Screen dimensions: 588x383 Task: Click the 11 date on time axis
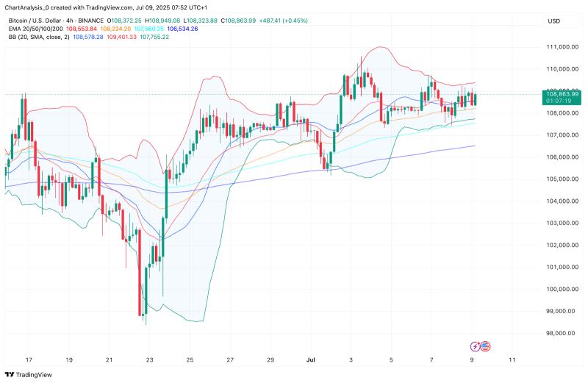pos(512,360)
